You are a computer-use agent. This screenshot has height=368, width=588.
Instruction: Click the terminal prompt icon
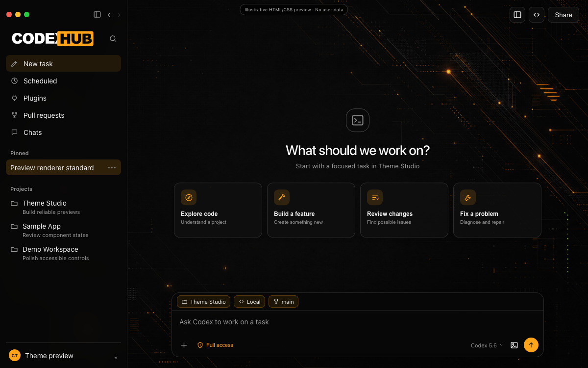click(358, 120)
